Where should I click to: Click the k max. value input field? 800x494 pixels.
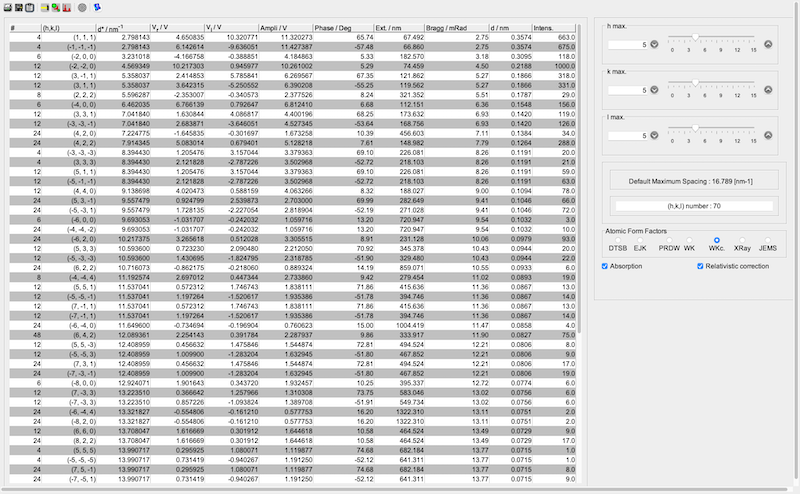coord(628,90)
